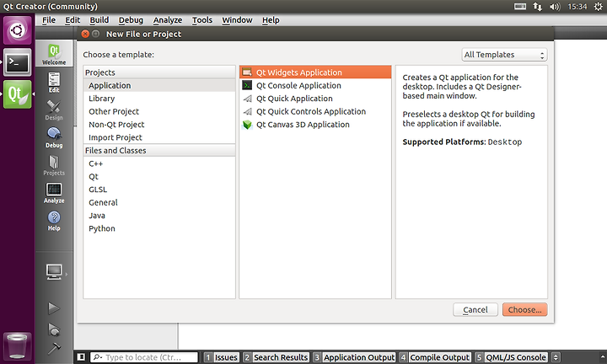The height and width of the screenshot is (364, 607).
Task: Open the Search Results pane
Action: click(x=276, y=357)
